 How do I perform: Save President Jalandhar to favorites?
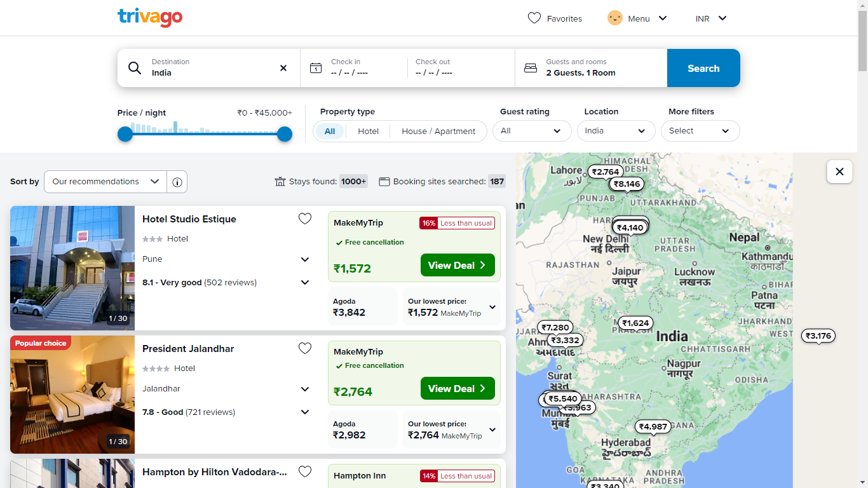pyautogui.click(x=305, y=349)
